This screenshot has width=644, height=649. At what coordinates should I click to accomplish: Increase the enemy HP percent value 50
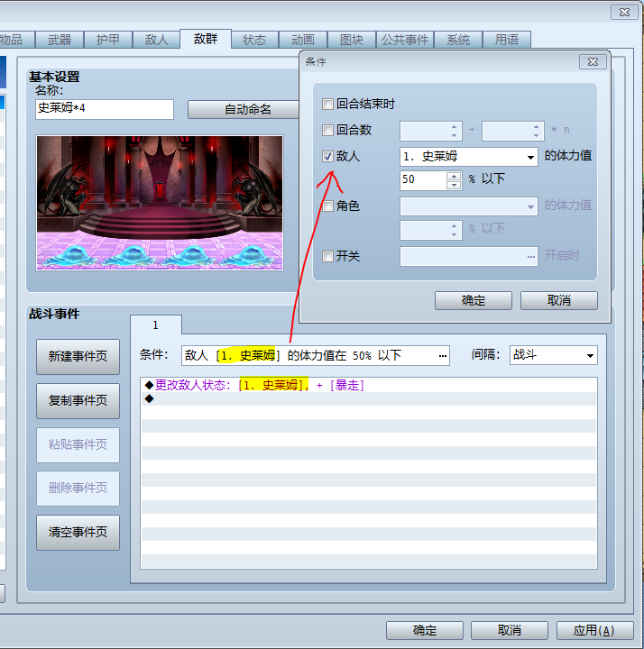pos(454,176)
